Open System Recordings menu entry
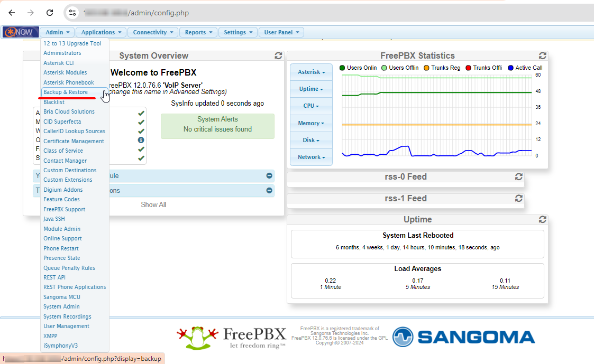 (67, 316)
